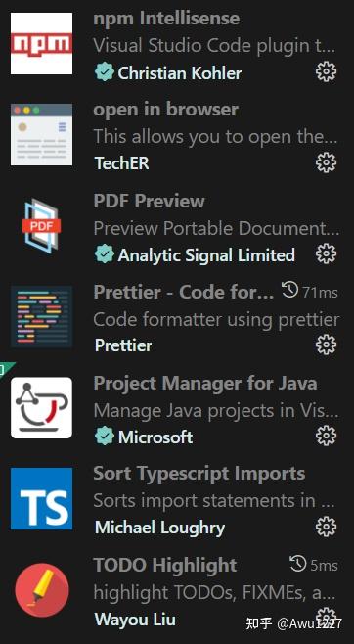Click the TODO Highlight marker icon
Image resolution: width=354 pixels, height=644 pixels.
click(41, 590)
